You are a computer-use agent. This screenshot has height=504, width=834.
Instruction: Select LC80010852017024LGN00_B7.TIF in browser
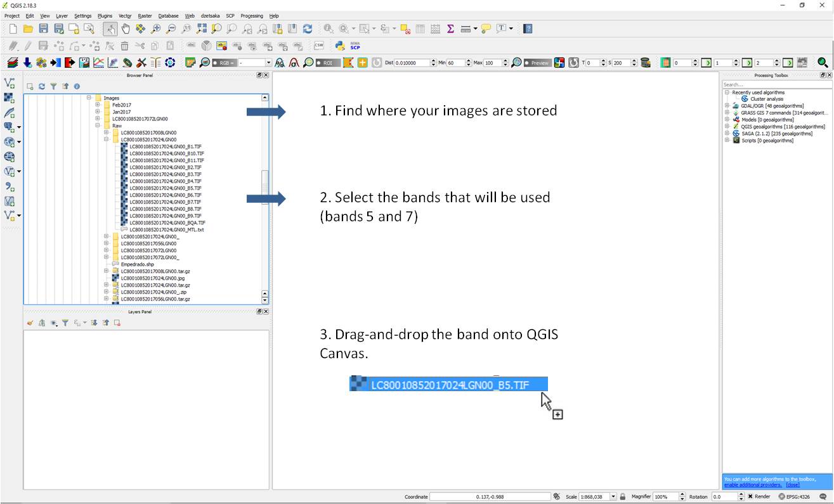[165, 202]
